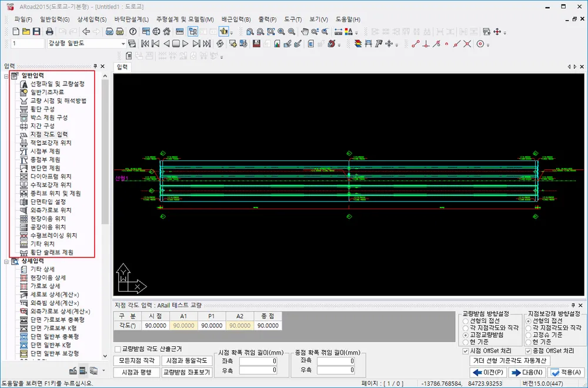Go to last page playback icon

coord(206,44)
